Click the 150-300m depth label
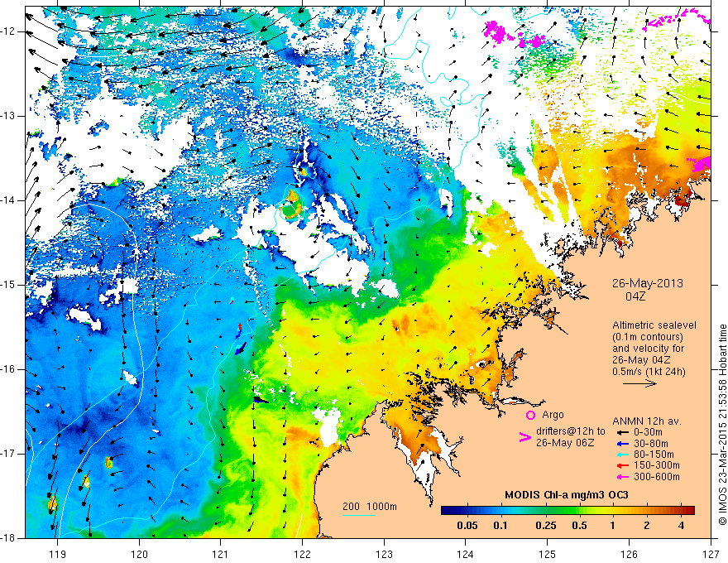Viewport: 728px width, 563px height. tap(657, 465)
